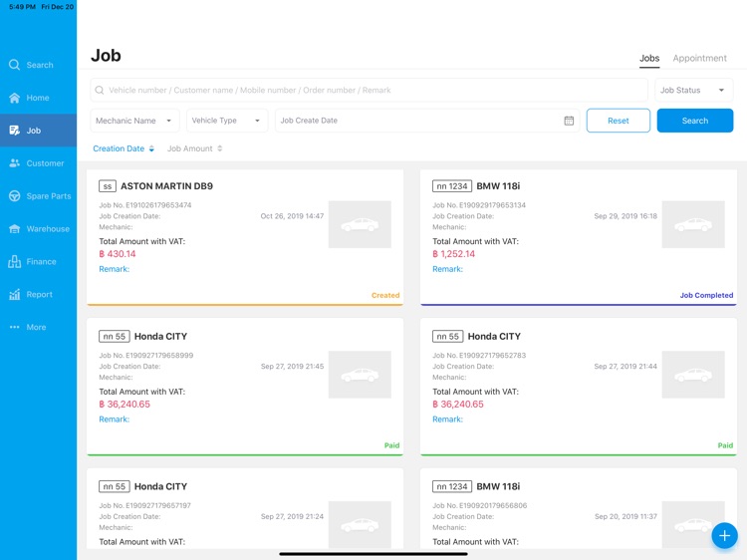Viewport: 747px width, 560px height.
Task: Click Remark link on ASTON MARTIN card
Action: [114, 269]
